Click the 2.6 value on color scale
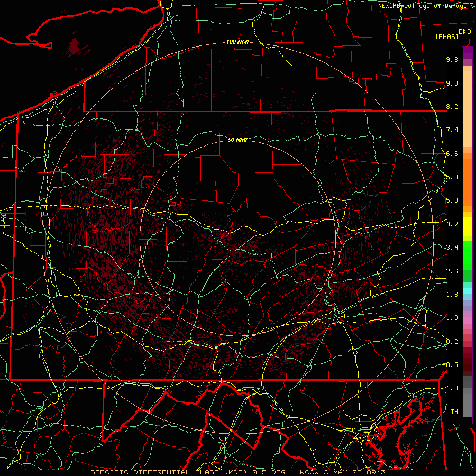476x476 pixels. [452, 271]
